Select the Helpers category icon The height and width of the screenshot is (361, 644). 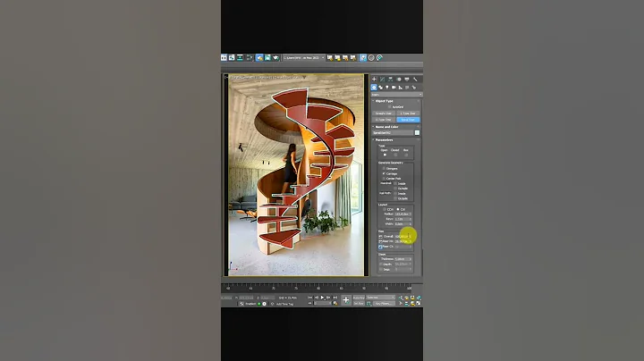coord(400,88)
